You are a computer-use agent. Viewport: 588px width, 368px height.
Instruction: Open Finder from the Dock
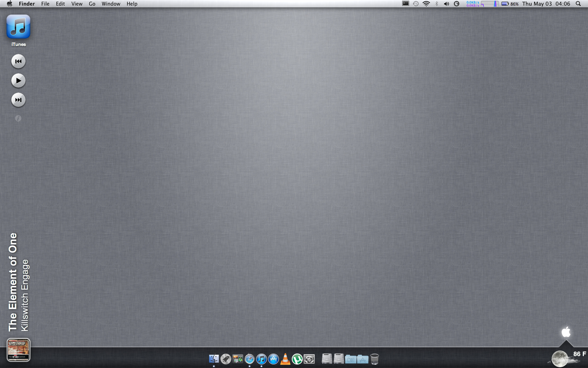pyautogui.click(x=214, y=359)
